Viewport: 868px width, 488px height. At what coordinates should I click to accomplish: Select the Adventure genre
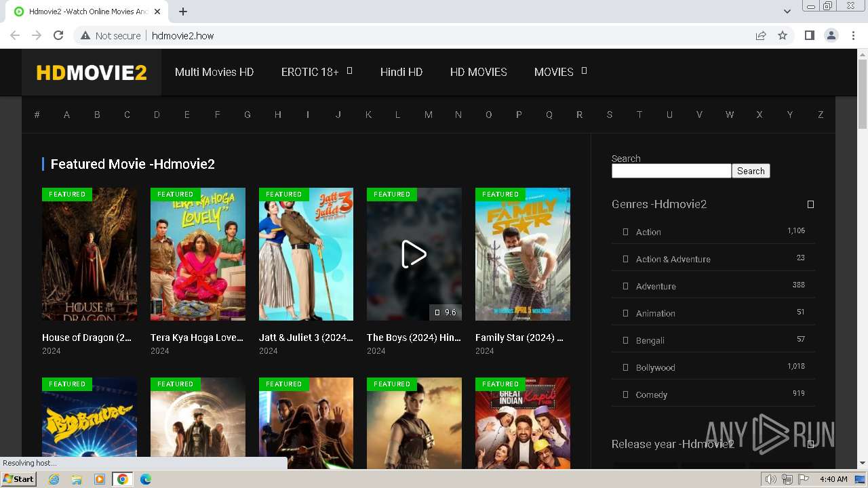click(656, 286)
